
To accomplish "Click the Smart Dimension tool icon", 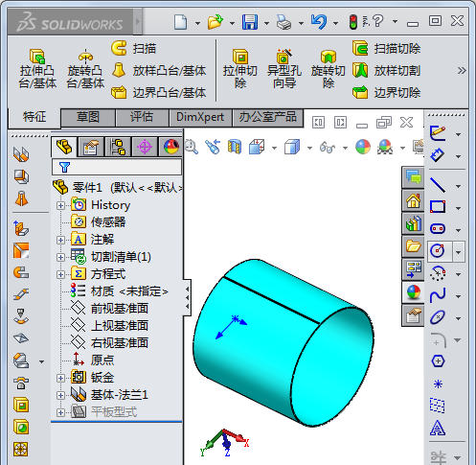I will coord(438,155).
